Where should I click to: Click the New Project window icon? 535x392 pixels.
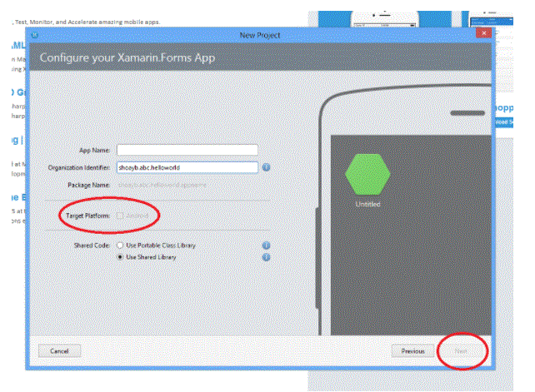pos(35,35)
